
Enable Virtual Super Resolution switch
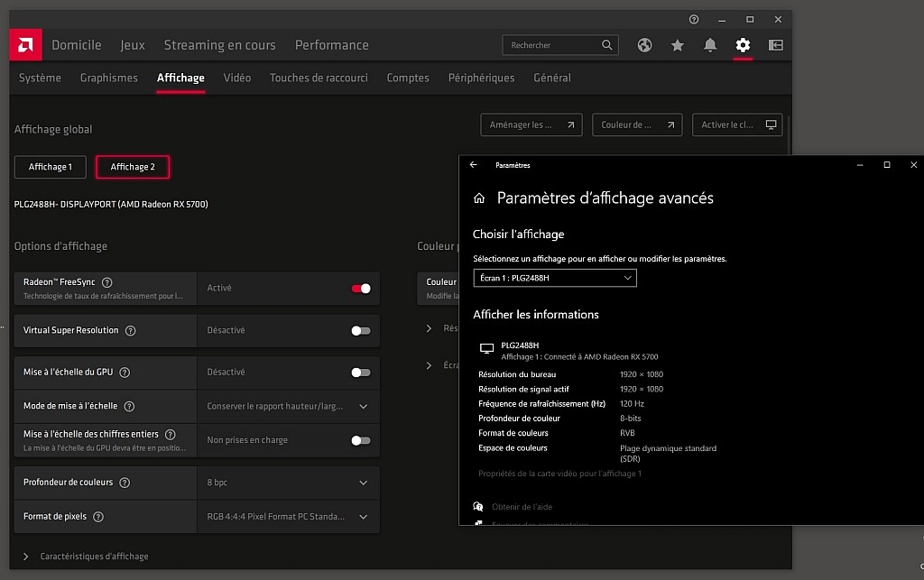(361, 331)
